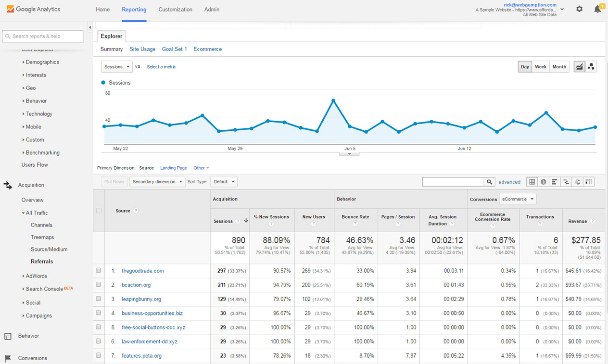Click the table search magnifier icon
Screen dimensions: 608x364
pos(489,182)
